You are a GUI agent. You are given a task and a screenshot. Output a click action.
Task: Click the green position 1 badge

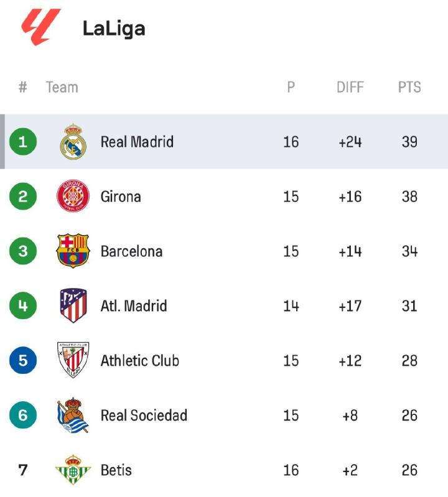[x=23, y=142]
